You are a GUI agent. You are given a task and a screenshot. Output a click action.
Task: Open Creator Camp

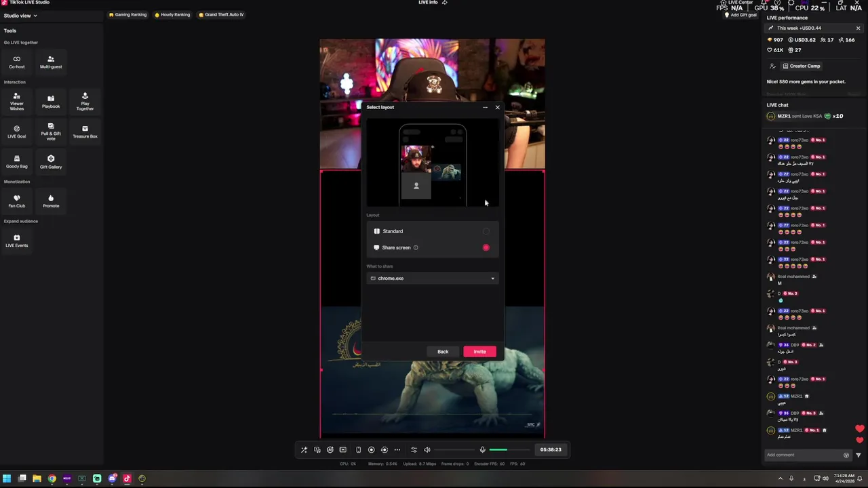(801, 66)
